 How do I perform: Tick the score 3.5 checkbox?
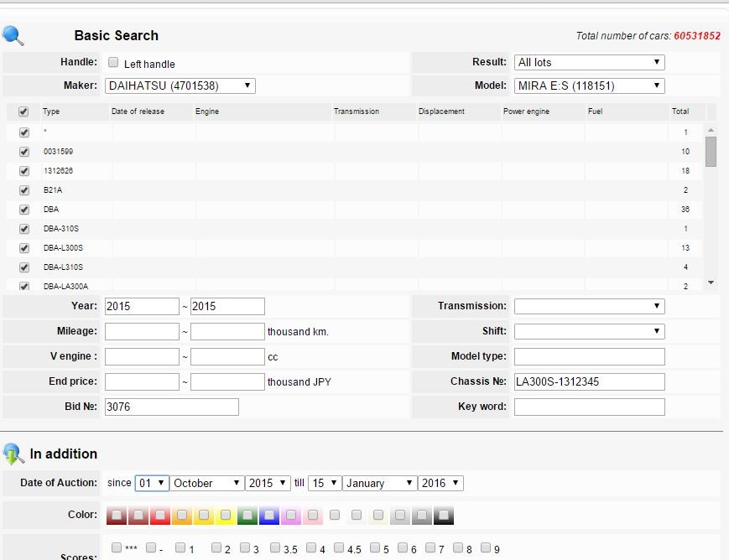point(275,547)
